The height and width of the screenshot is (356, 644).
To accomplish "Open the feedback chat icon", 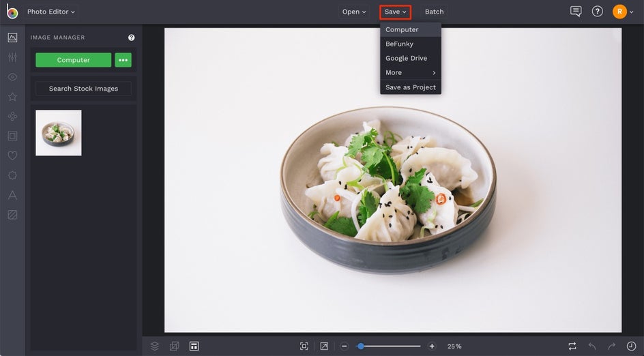I will point(576,12).
